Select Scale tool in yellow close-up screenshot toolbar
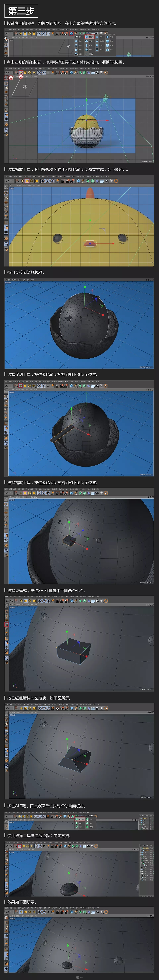This screenshot has width=159, height=980. click(x=27, y=181)
